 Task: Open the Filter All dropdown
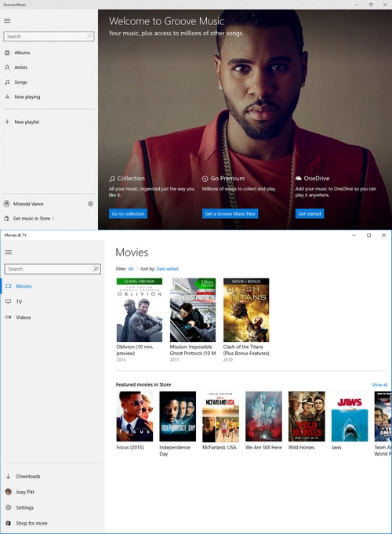pos(130,269)
